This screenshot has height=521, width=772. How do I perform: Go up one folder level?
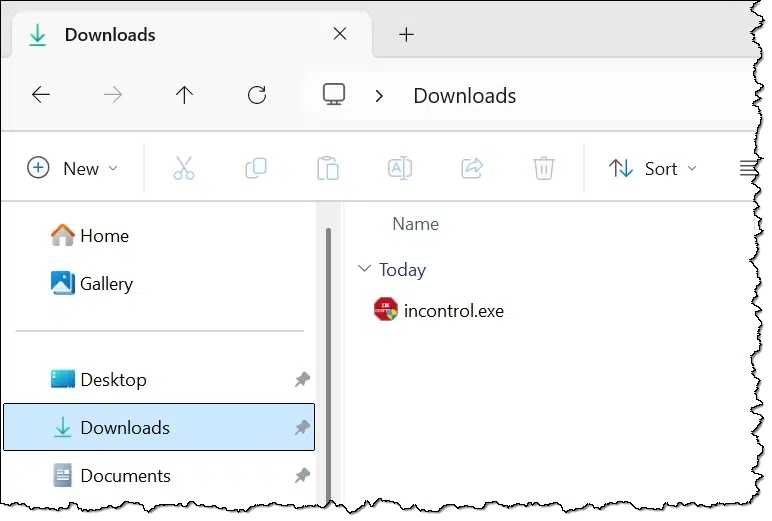(x=185, y=95)
